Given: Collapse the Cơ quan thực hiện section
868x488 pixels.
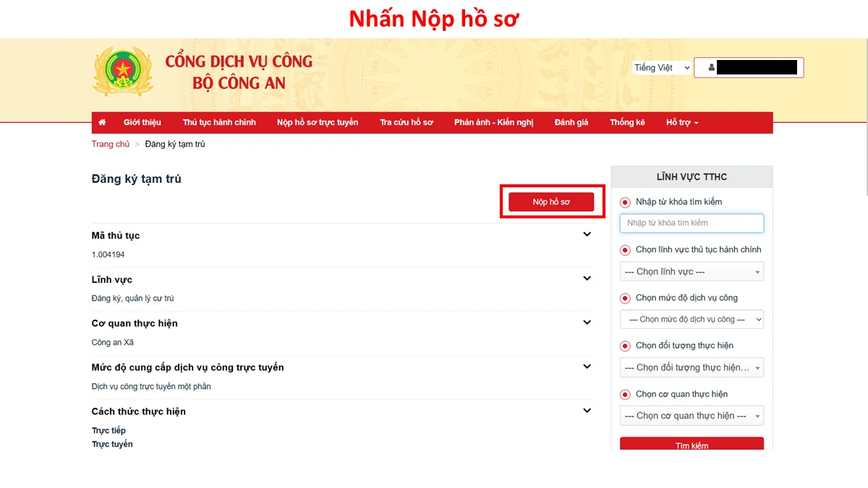Looking at the screenshot, I should [587, 322].
